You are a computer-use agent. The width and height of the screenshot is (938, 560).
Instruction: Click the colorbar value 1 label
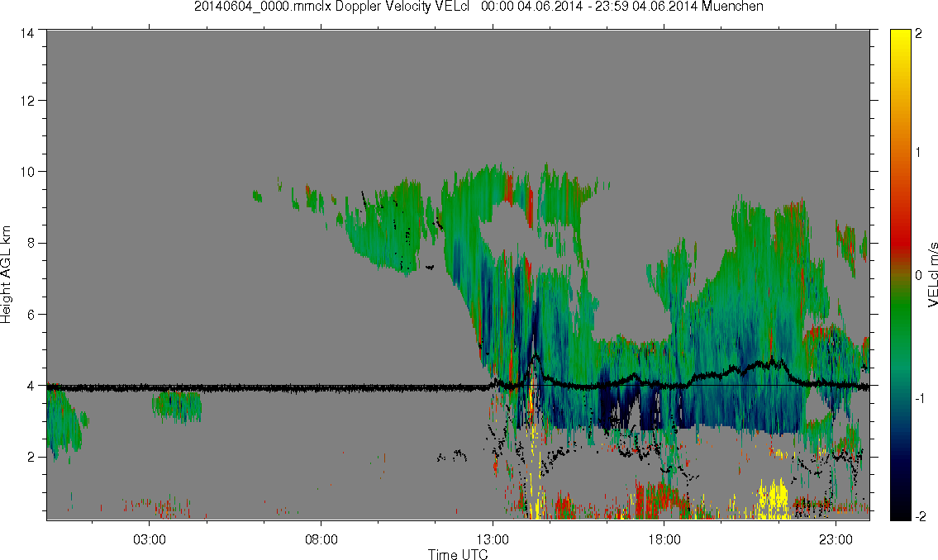pyautogui.click(x=918, y=153)
